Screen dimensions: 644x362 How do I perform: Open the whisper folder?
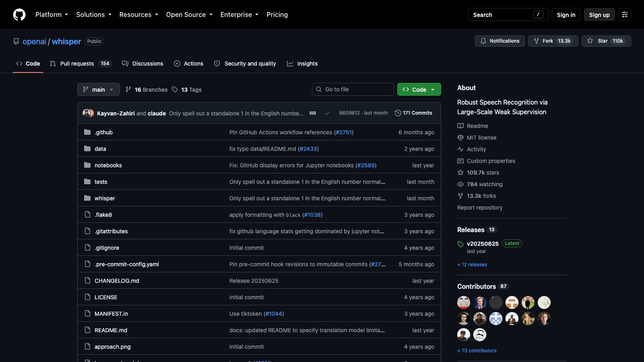[105, 198]
